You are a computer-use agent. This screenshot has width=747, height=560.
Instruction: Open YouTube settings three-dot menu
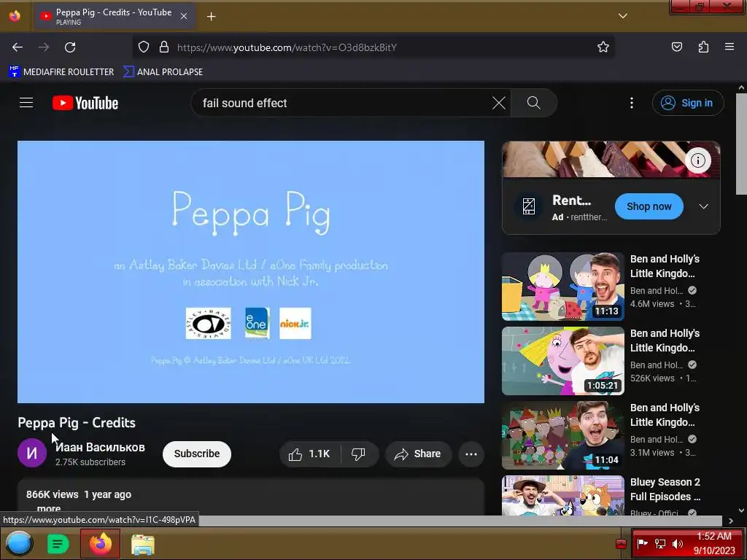click(x=632, y=103)
